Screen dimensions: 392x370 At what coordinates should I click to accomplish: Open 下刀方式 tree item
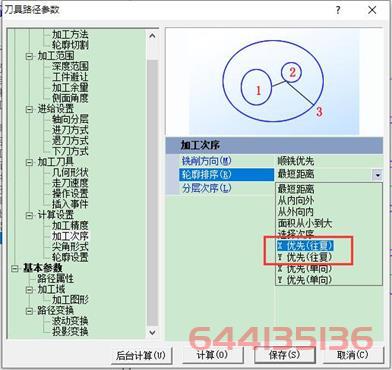click(x=70, y=151)
